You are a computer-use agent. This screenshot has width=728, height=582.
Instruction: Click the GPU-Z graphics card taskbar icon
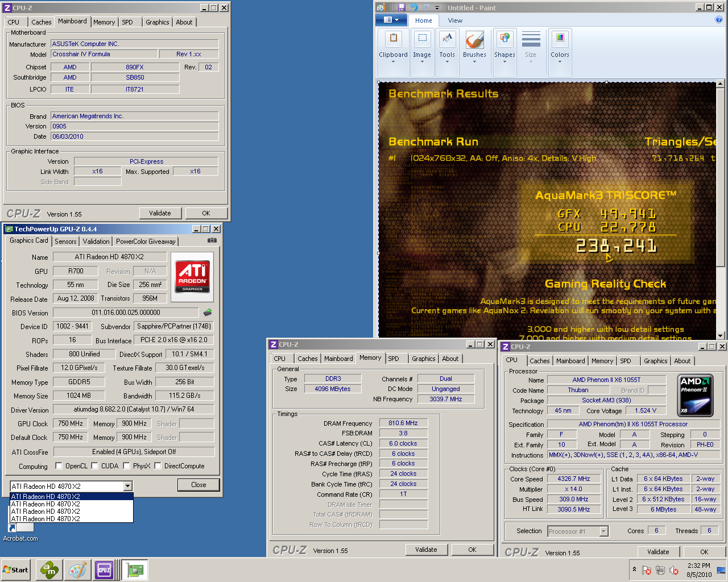[135, 570]
